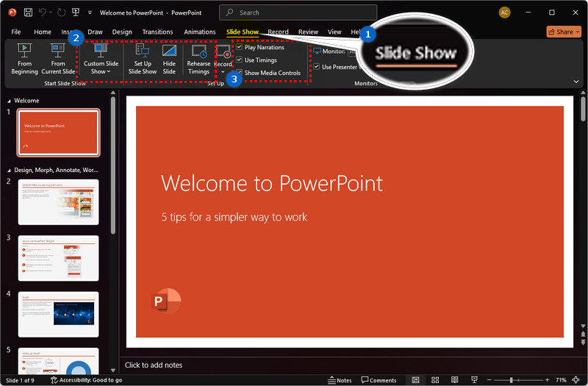Click the PowerPoint logo in the title bar
Screen dimensions: 588x386
click(x=12, y=12)
